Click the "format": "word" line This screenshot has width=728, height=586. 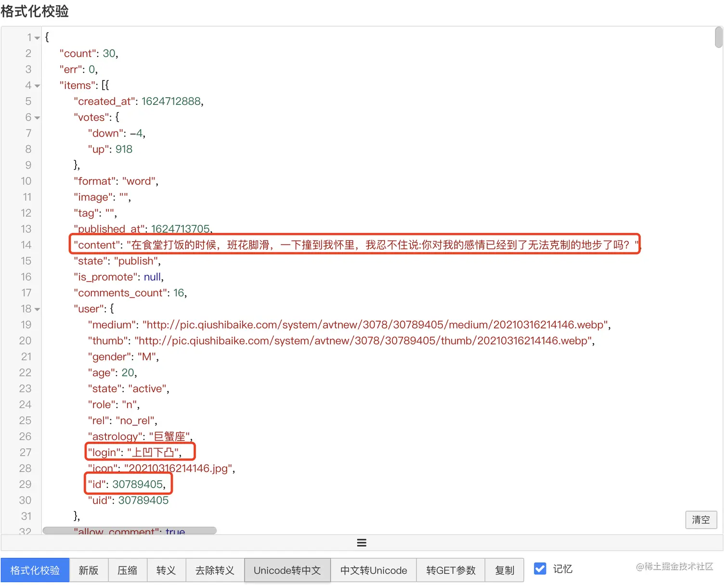point(116,181)
